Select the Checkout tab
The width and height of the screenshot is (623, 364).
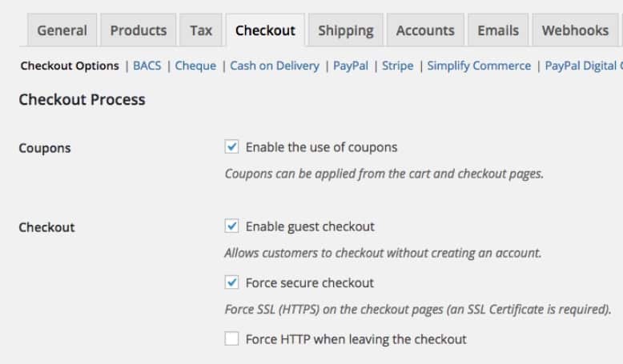click(265, 30)
